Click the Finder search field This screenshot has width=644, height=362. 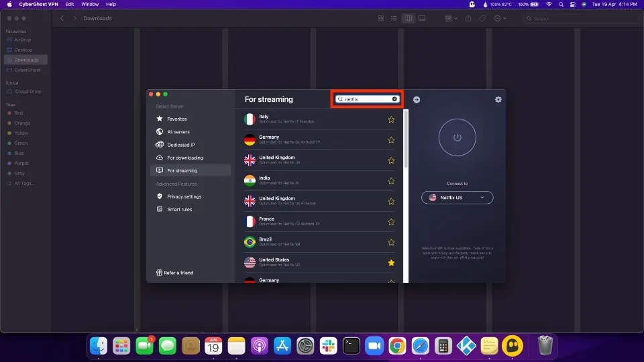(581, 19)
